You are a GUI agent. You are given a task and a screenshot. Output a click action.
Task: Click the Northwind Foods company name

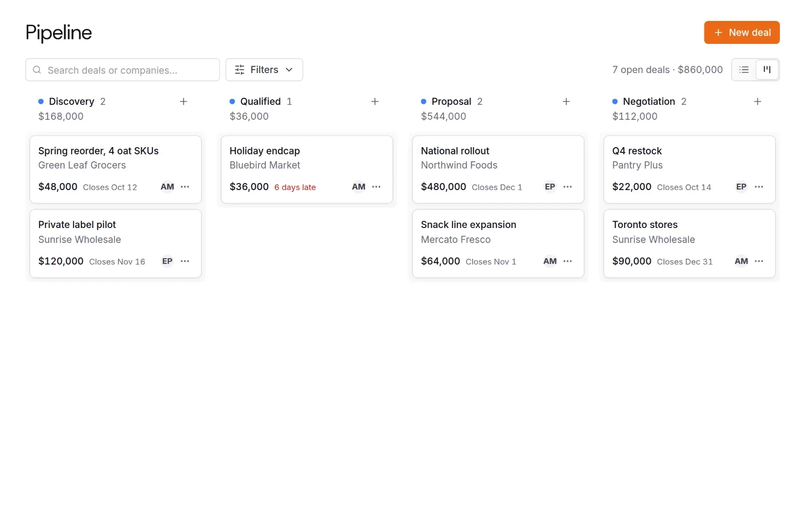tap(459, 165)
